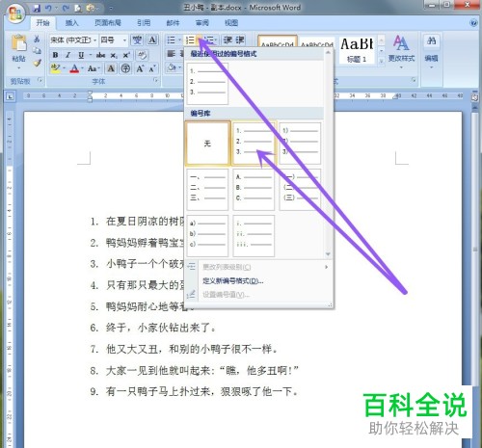Open the Change Case (Aa) menu

coord(94,68)
